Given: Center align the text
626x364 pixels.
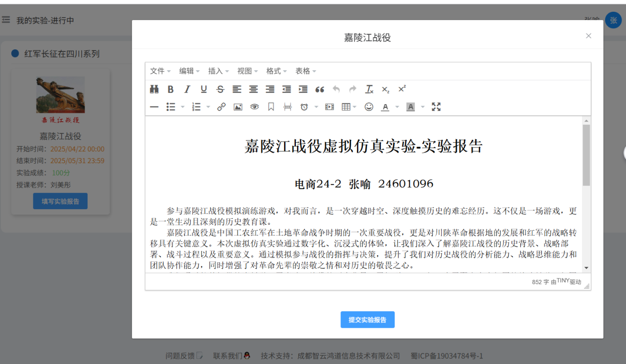Looking at the screenshot, I should [253, 89].
